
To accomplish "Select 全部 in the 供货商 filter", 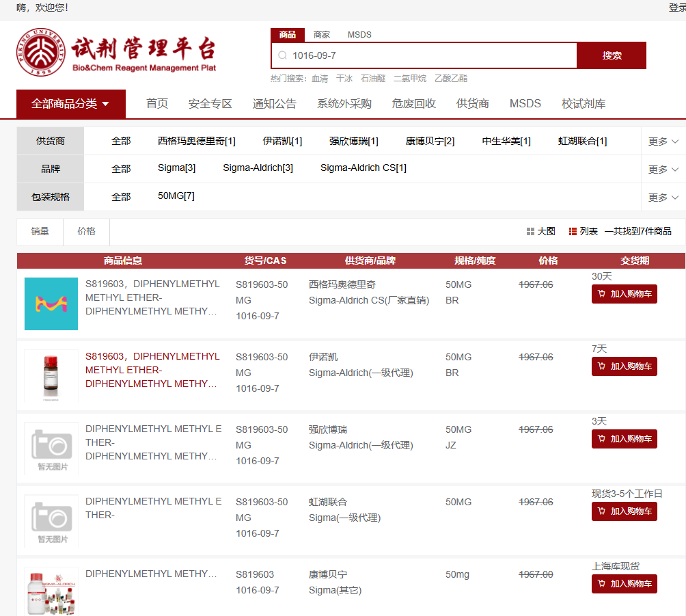I will (121, 141).
